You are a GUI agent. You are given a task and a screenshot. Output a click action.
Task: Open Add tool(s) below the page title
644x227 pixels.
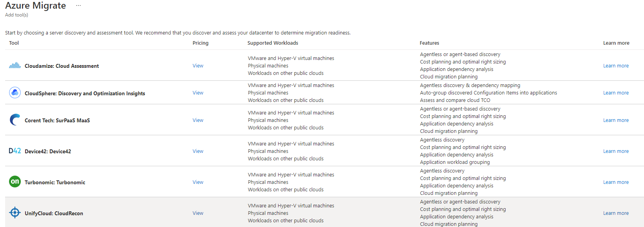pos(16,15)
